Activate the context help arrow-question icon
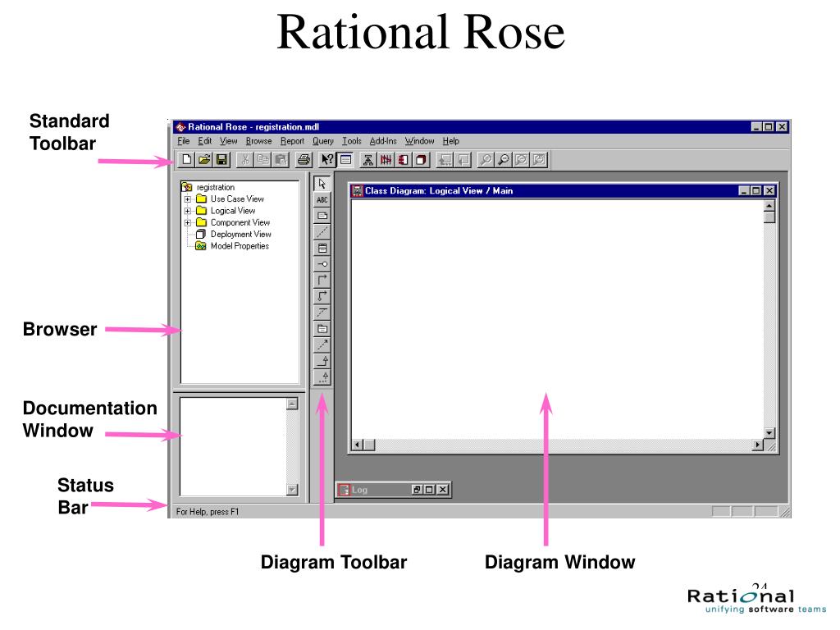The width and height of the screenshot is (840, 630). point(327,160)
